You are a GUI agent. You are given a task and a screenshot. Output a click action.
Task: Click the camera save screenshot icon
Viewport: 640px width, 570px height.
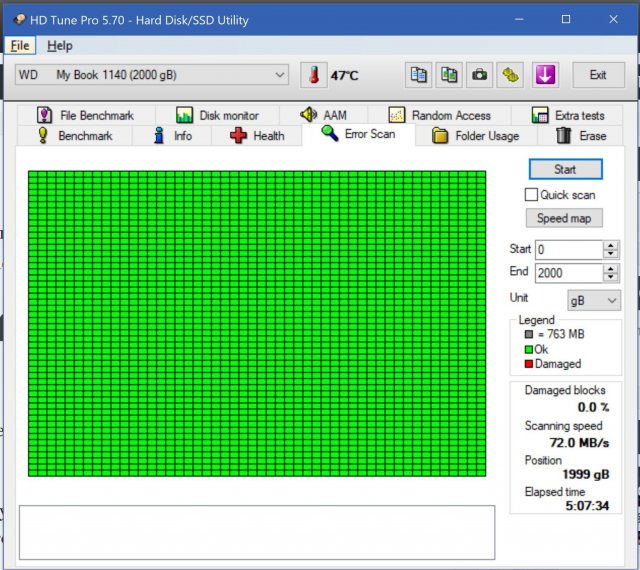pyautogui.click(x=480, y=75)
